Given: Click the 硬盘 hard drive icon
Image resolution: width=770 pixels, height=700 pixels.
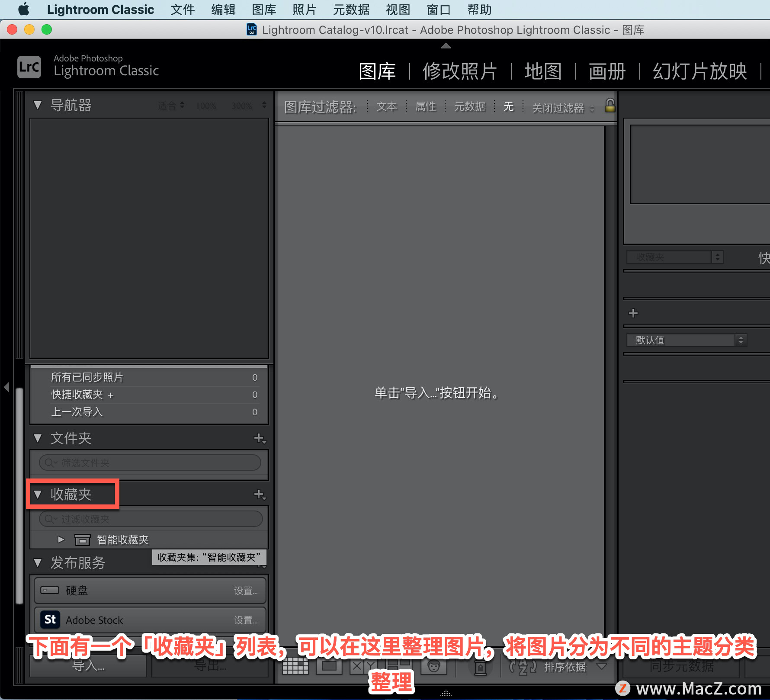Looking at the screenshot, I should click(50, 590).
